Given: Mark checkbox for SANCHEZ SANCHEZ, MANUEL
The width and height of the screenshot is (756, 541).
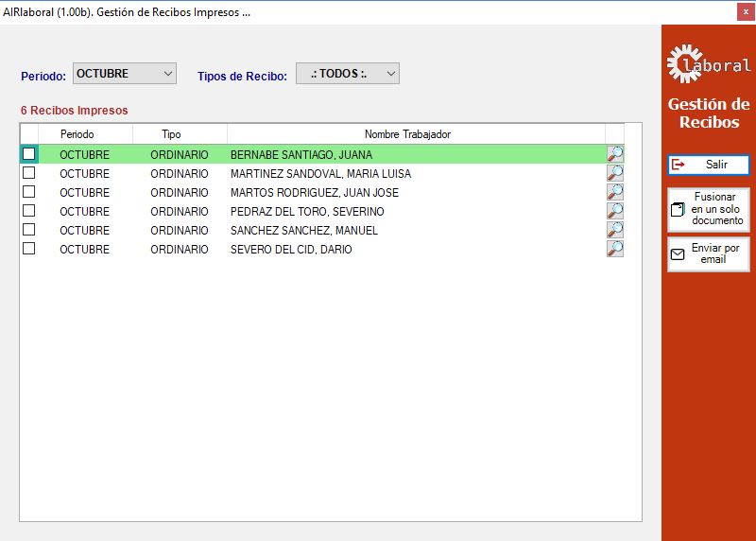Looking at the screenshot, I should pyautogui.click(x=29, y=230).
